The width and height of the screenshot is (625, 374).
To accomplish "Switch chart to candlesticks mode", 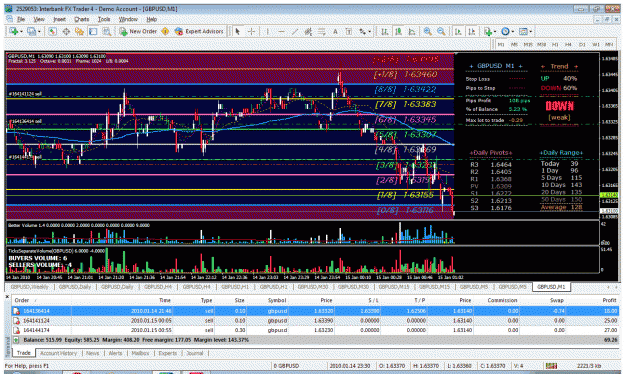I will point(398,31).
